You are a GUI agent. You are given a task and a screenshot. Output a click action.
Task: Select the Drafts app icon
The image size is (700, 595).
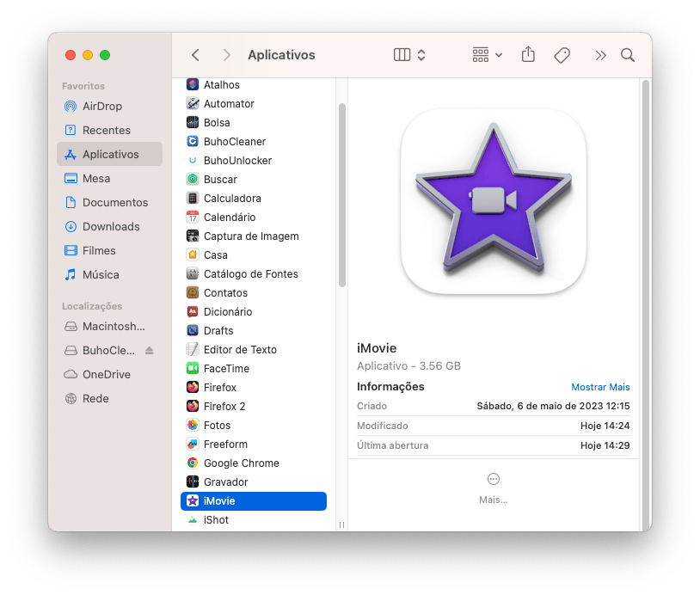(193, 330)
